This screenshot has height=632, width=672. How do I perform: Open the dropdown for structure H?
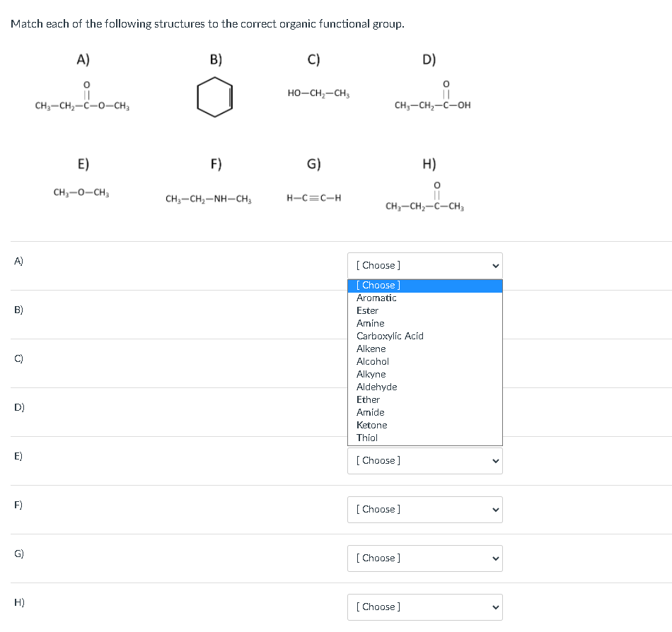(x=424, y=607)
